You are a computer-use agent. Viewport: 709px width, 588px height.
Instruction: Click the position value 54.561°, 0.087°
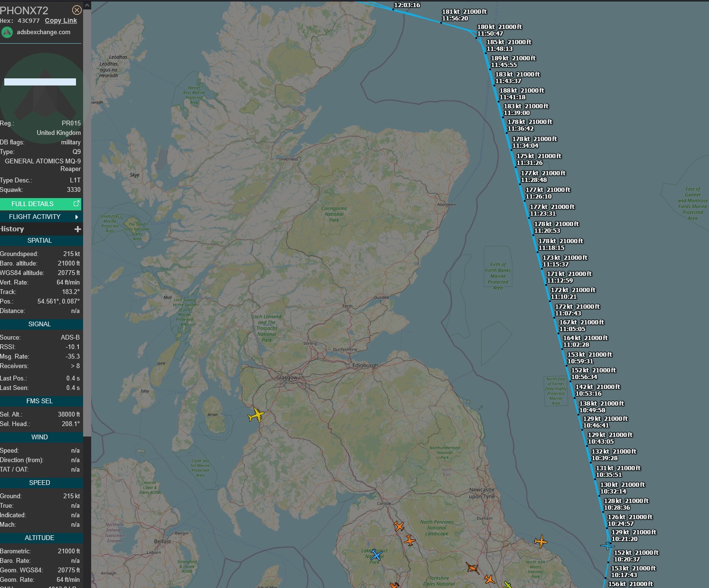point(58,302)
